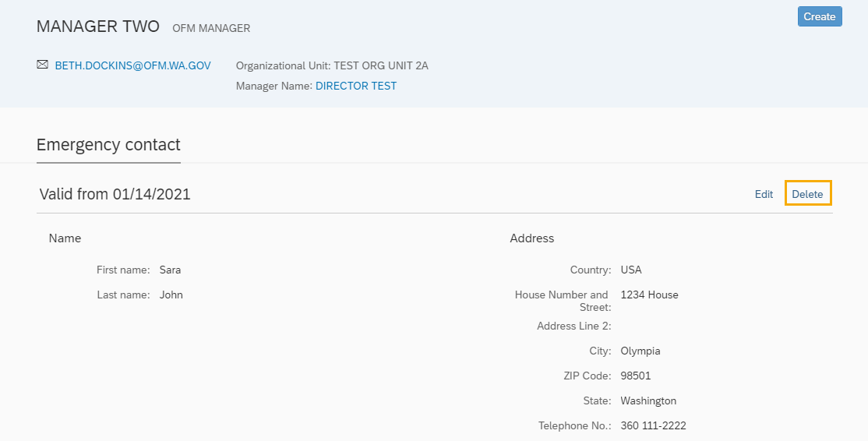Click the envelope email icon
The width and height of the screenshot is (868, 441).
coord(42,65)
